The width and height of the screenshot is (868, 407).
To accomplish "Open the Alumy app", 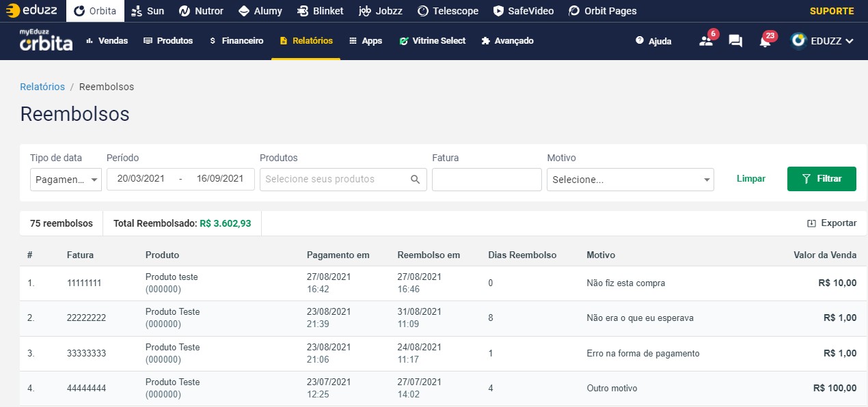I will (x=260, y=11).
